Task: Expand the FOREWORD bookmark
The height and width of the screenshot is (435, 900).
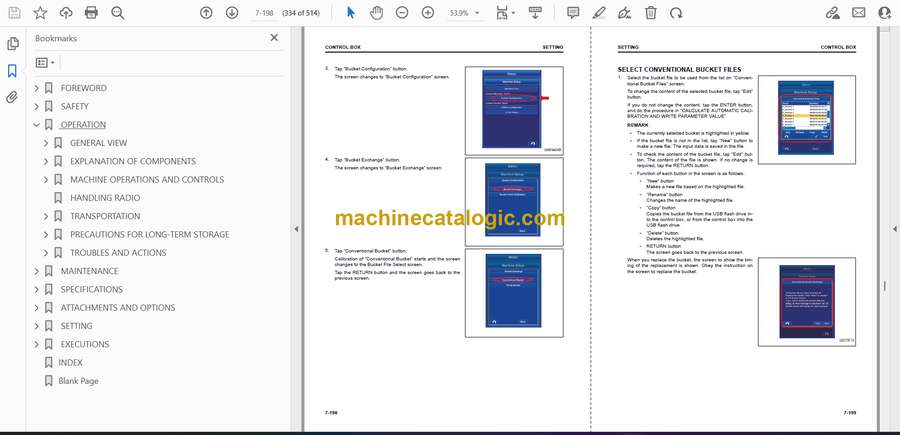Action: point(37,88)
